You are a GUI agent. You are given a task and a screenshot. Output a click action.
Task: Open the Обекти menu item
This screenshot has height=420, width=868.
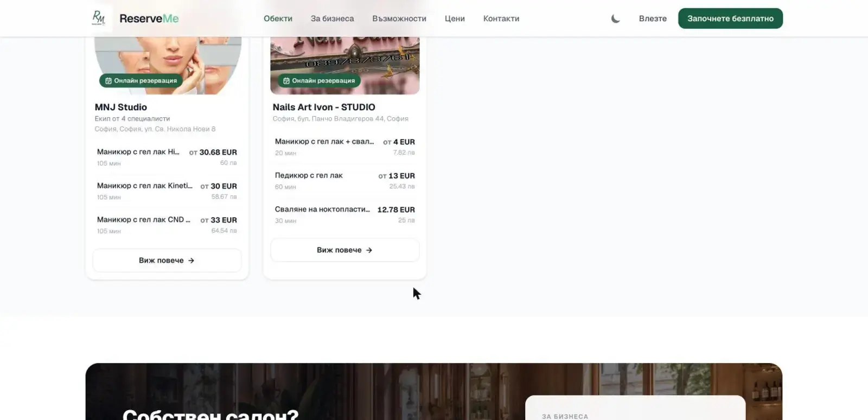coord(278,18)
